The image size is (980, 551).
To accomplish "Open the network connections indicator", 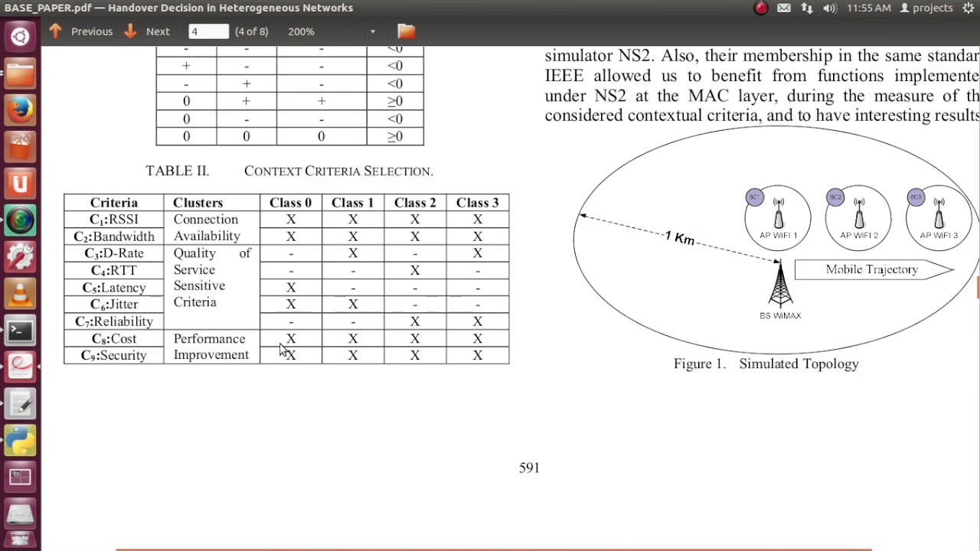I will [x=807, y=8].
